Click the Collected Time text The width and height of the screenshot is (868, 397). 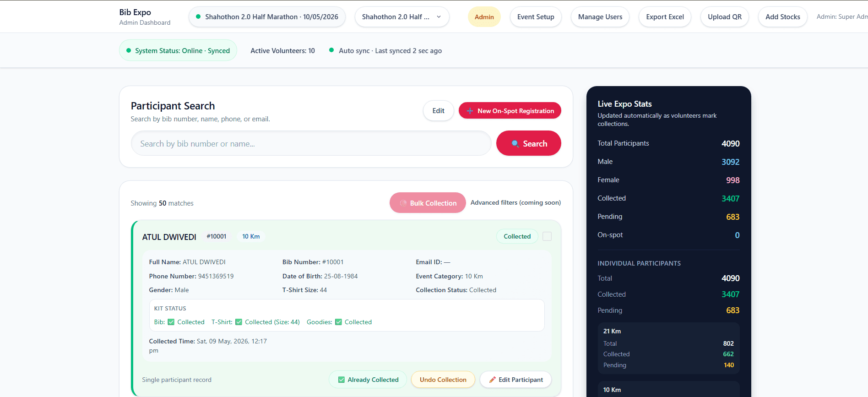[x=208, y=346]
